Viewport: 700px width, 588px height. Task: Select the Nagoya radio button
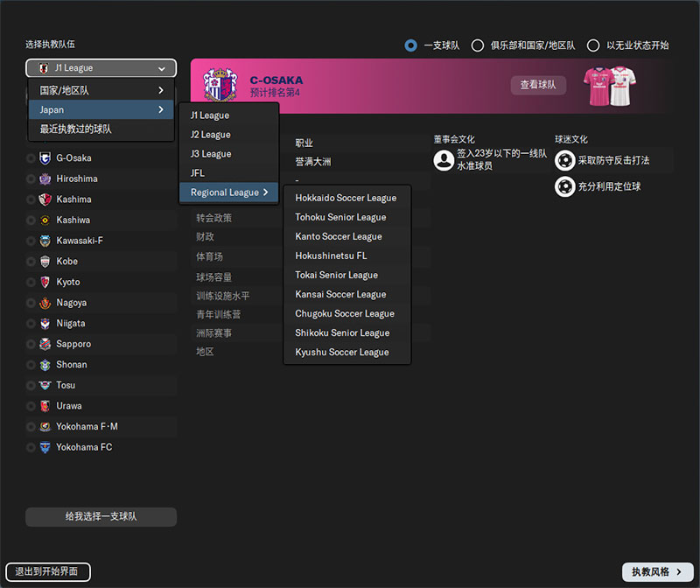31,303
